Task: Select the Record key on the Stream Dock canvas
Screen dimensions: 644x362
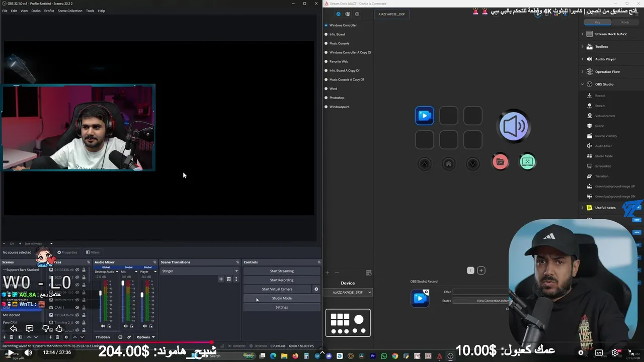Action: tap(424, 116)
